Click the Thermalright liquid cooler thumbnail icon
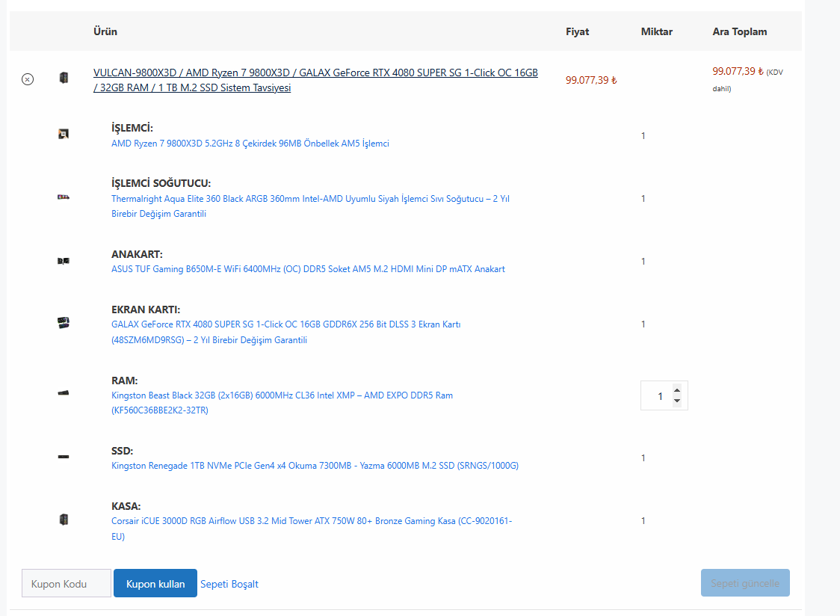The height and width of the screenshot is (616, 840). tap(64, 197)
